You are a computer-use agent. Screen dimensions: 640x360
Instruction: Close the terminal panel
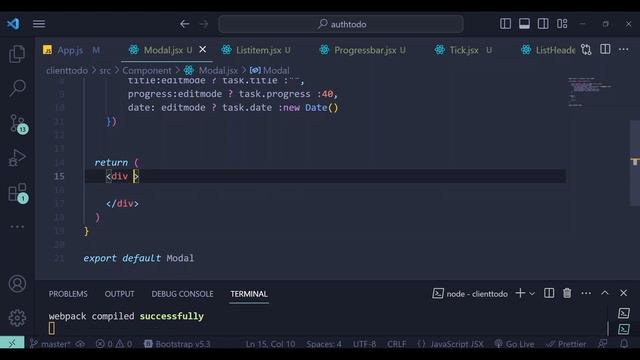tap(623, 293)
